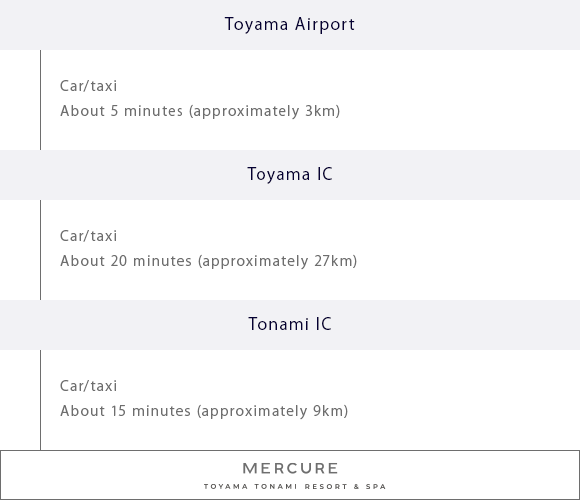Viewport: 580px width, 500px height.
Task: Click '9km' distance in the last segment
Action: [x=330, y=411]
